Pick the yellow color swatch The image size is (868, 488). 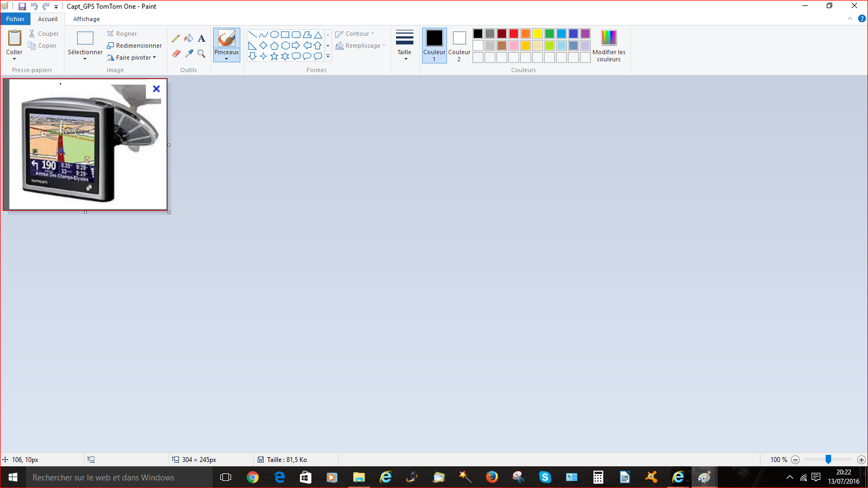pyautogui.click(x=538, y=34)
